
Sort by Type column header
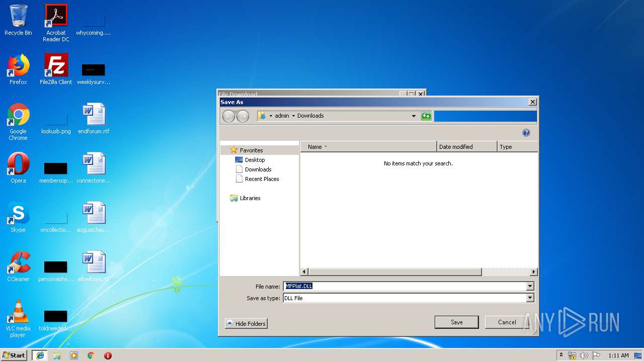pos(517,147)
